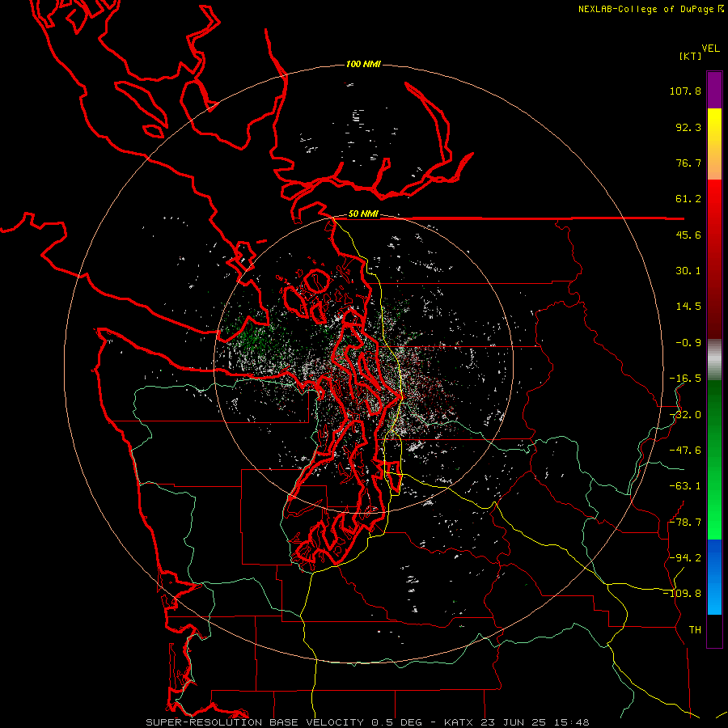Click the -16.5 scale value

tap(685, 379)
